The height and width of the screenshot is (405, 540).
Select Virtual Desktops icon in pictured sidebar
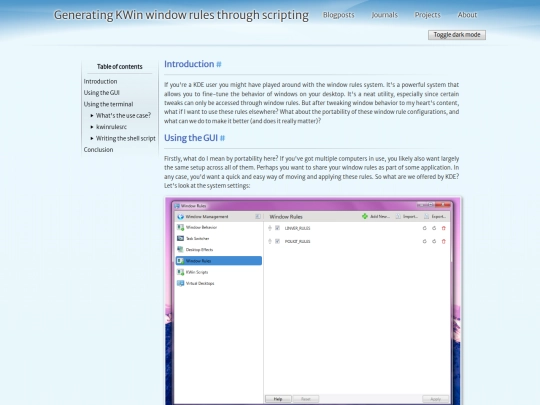click(x=180, y=283)
